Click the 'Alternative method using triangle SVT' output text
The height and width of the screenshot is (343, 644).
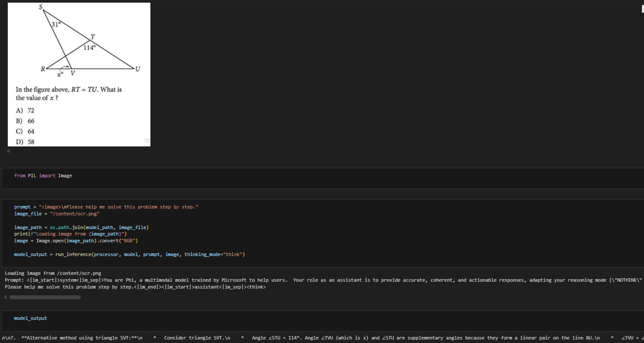(x=81, y=338)
